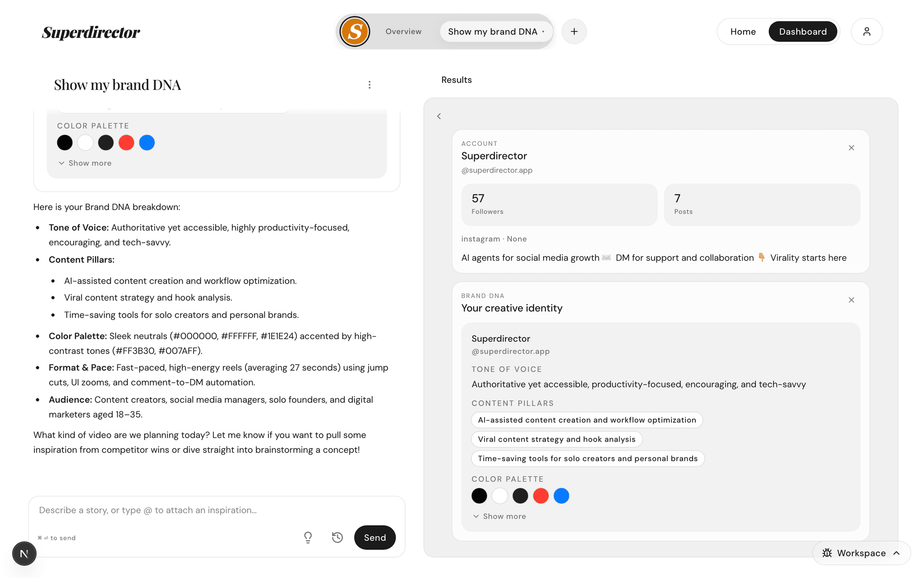The image size is (924, 578).
Task: Click the 7 Posts stat box
Action: (x=762, y=205)
